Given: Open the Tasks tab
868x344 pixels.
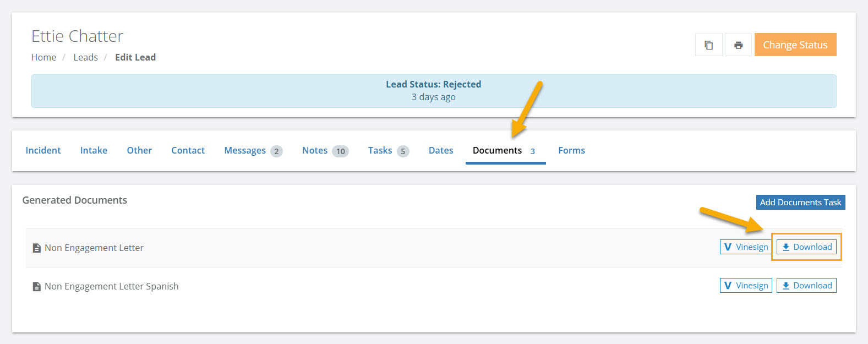Looking at the screenshot, I should pyautogui.click(x=389, y=151).
